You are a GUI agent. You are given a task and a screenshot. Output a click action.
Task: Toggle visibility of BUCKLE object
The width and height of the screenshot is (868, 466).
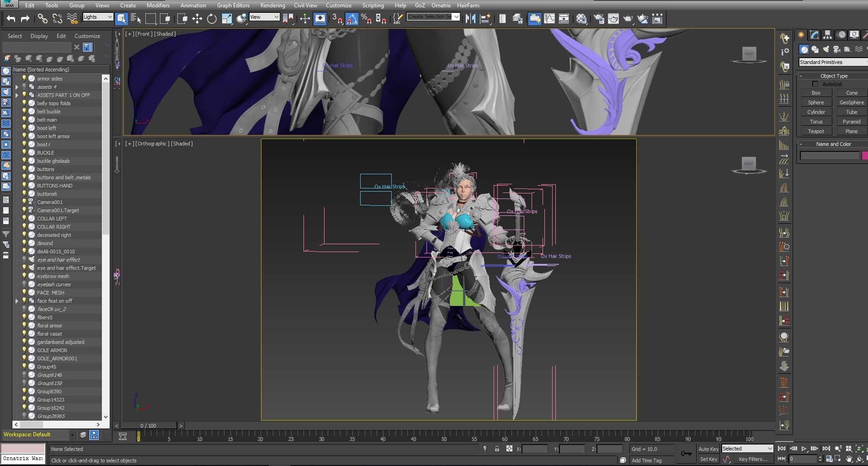click(24, 152)
